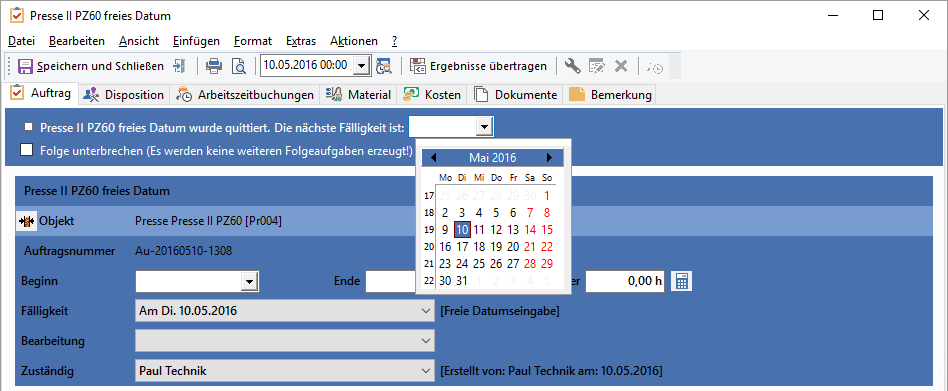This screenshot has height=391, width=948.
Task: Select May 10 in calendar
Action: pyautogui.click(x=462, y=230)
